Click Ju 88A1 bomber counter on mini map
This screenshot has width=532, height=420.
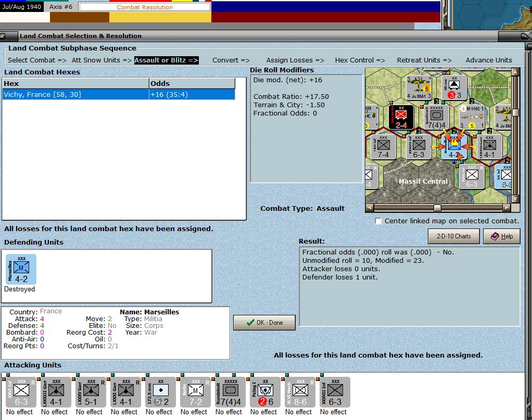coord(419,87)
